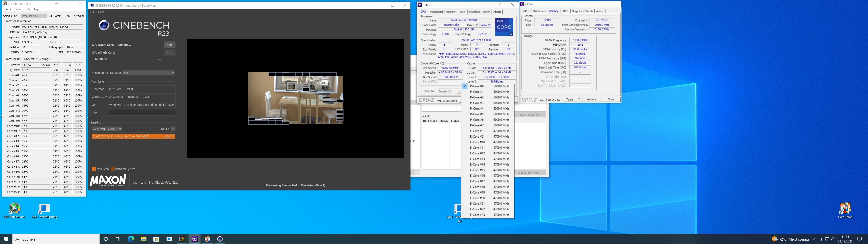Viewport: 868px width, 244px height.
Task: Click the Core Temp thermometer taskbar icon
Action: (x=207, y=239)
